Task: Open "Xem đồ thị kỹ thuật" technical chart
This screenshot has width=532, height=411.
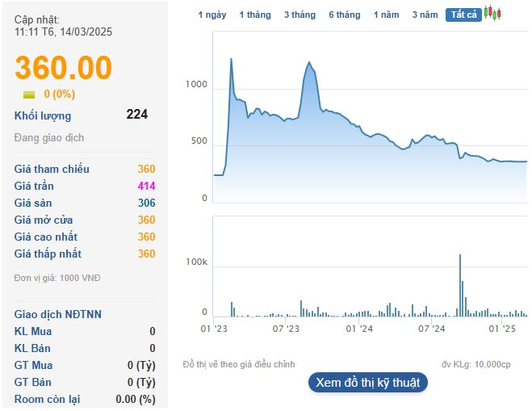Action: point(368,383)
